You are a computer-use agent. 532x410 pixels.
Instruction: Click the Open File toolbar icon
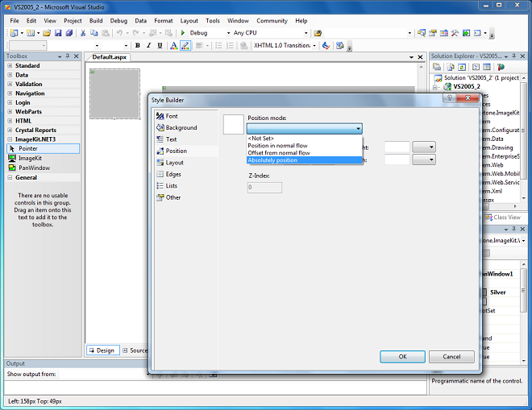tap(47, 33)
